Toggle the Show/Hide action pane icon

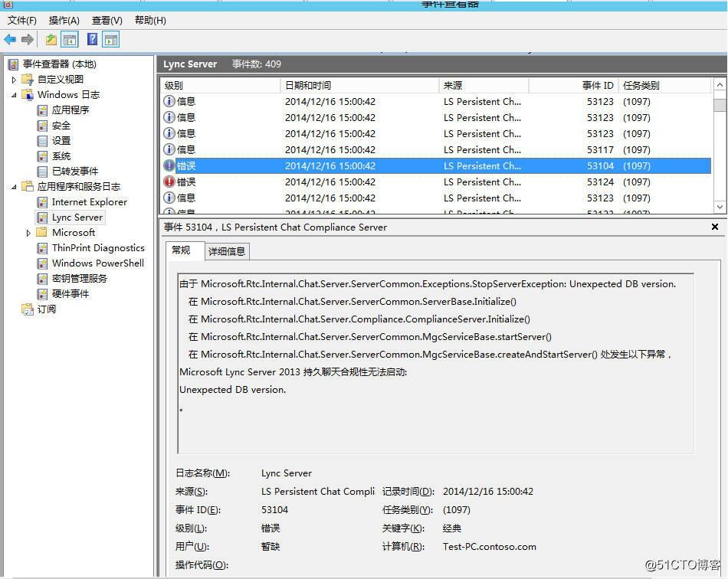coord(111,40)
